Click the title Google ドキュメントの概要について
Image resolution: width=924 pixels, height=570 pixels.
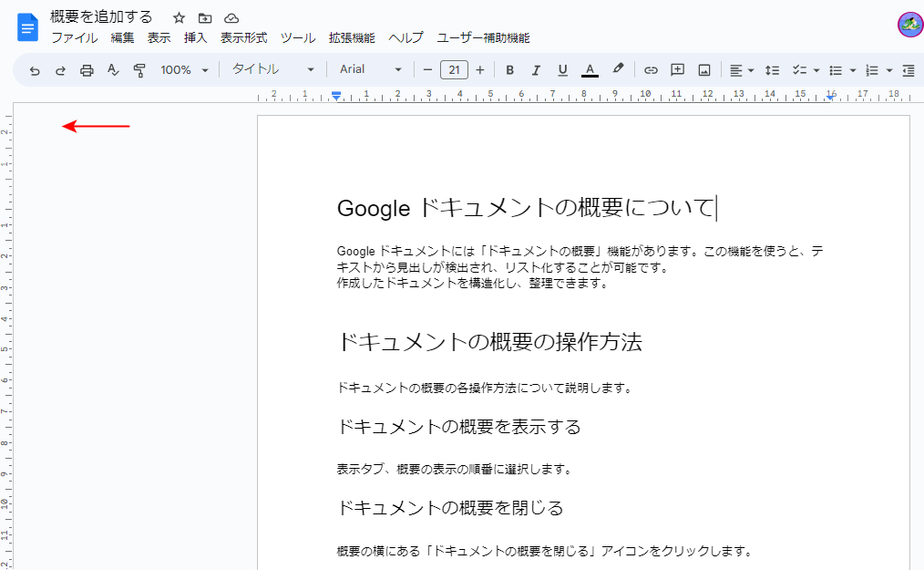tap(526, 208)
